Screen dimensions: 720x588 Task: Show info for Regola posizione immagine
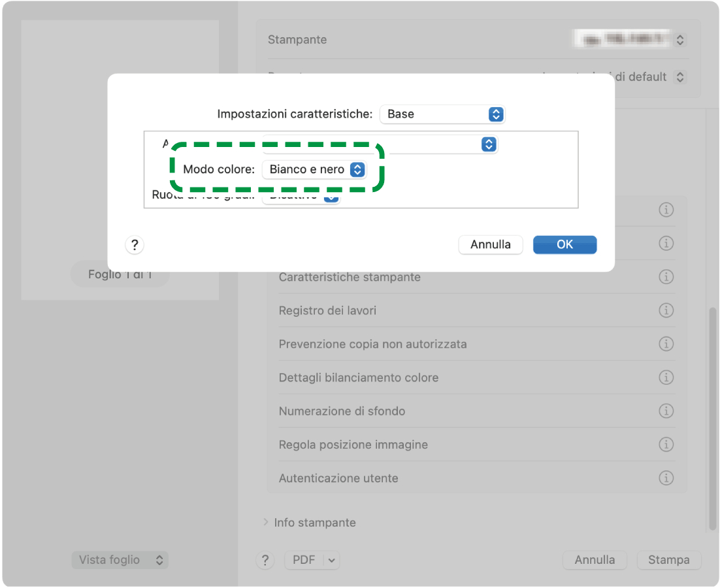pyautogui.click(x=666, y=444)
